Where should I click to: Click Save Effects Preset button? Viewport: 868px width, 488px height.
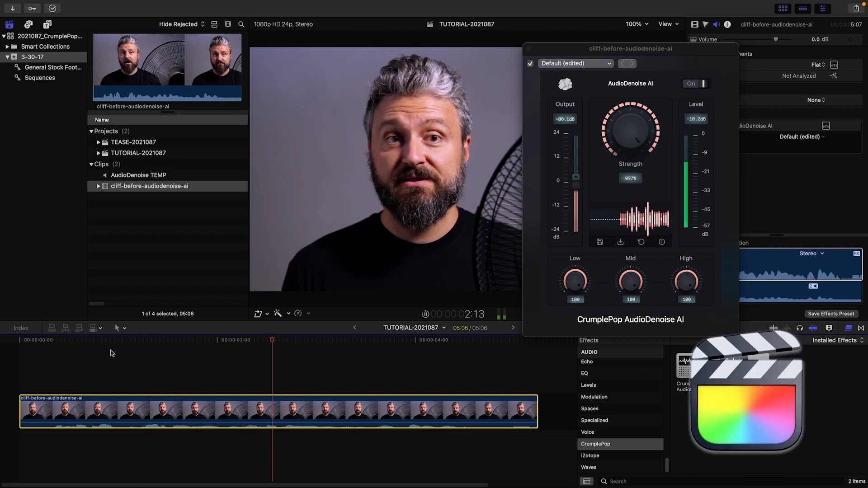click(x=830, y=314)
